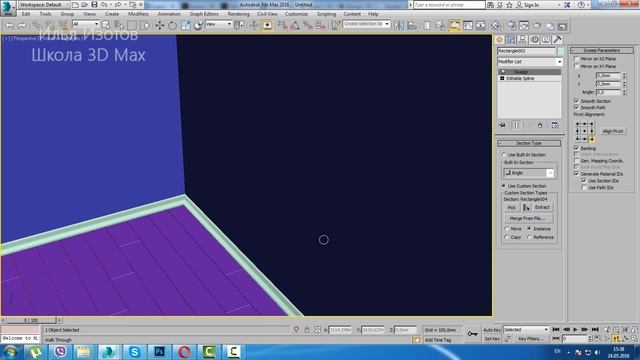
Task: Select the Select and Rotate tool
Action: click(x=172, y=25)
